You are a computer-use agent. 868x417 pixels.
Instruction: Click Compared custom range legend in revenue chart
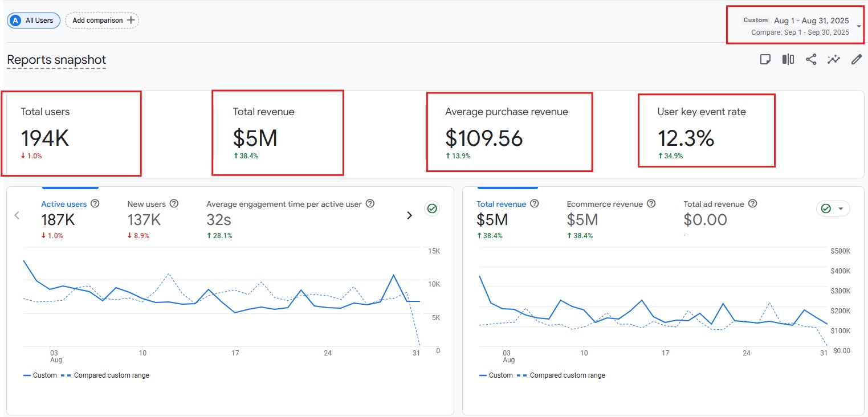click(561, 375)
